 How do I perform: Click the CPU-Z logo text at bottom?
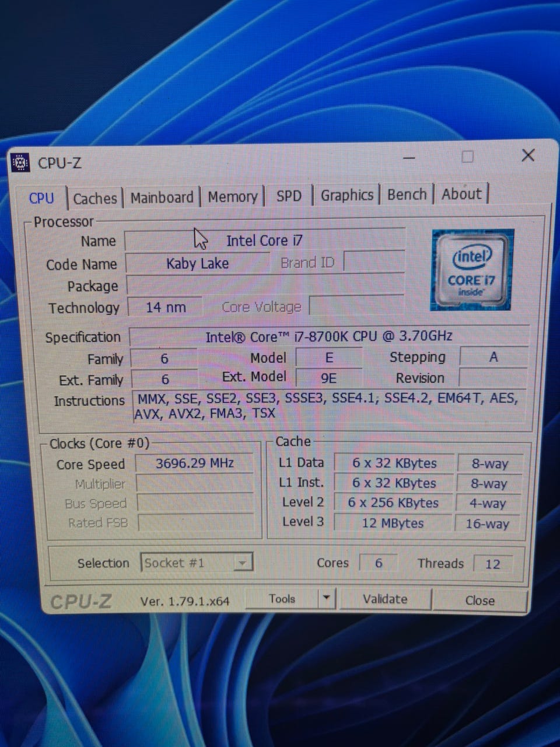click(x=80, y=602)
